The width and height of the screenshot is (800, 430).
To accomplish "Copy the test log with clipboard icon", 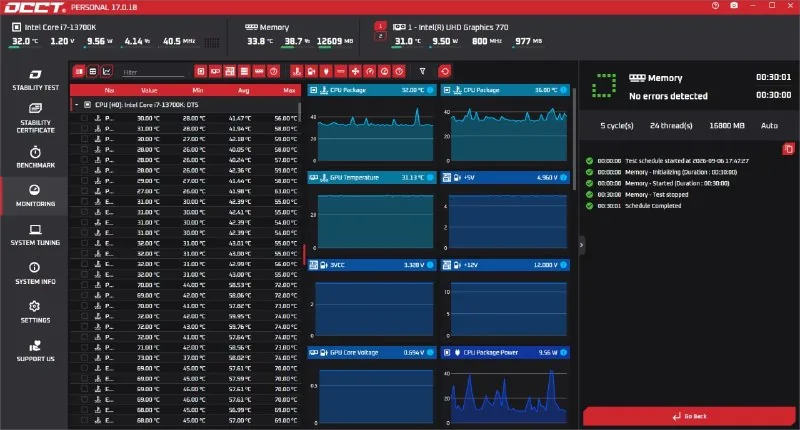I will (788, 149).
